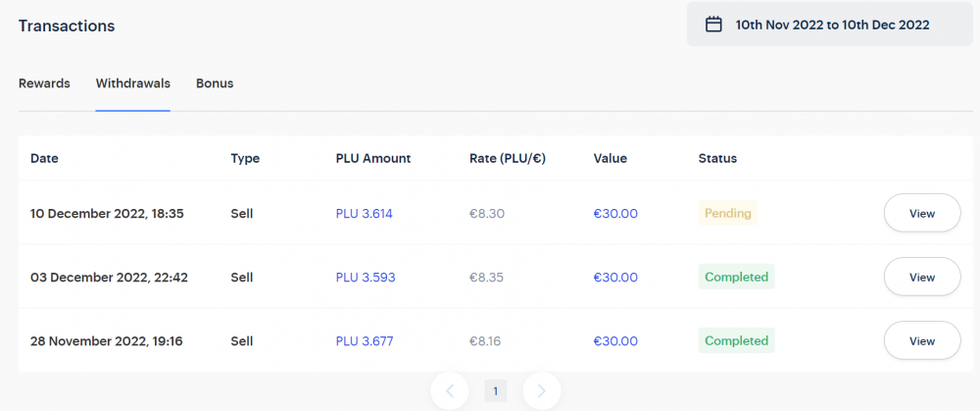
Task: Click Completed badge for 28 November
Action: tap(736, 340)
